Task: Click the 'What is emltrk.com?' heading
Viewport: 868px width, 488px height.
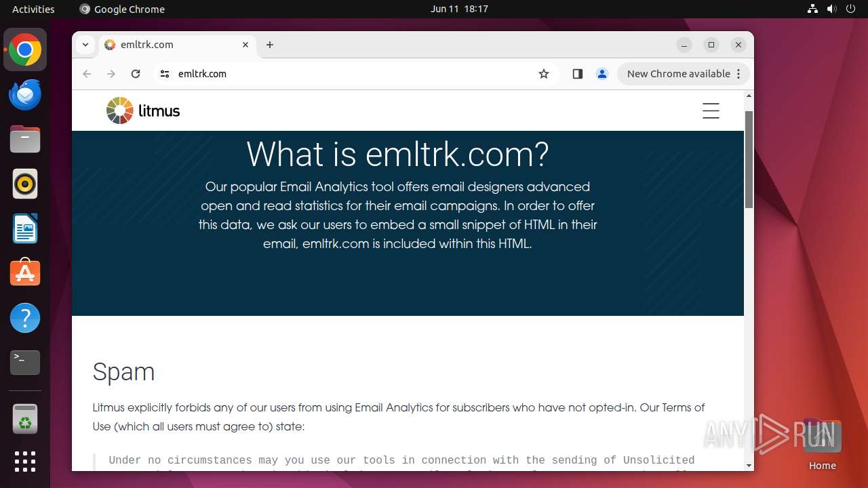Action: (x=397, y=155)
